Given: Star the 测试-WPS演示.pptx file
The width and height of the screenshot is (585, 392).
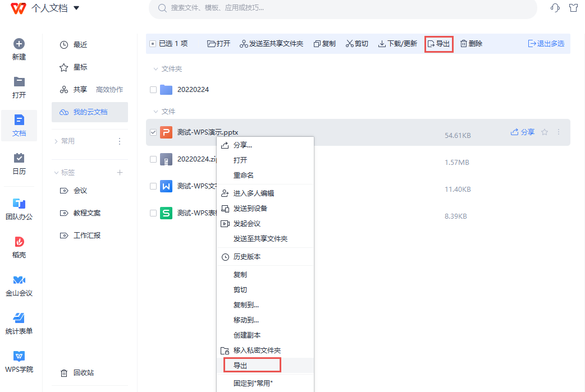Looking at the screenshot, I should [545, 132].
